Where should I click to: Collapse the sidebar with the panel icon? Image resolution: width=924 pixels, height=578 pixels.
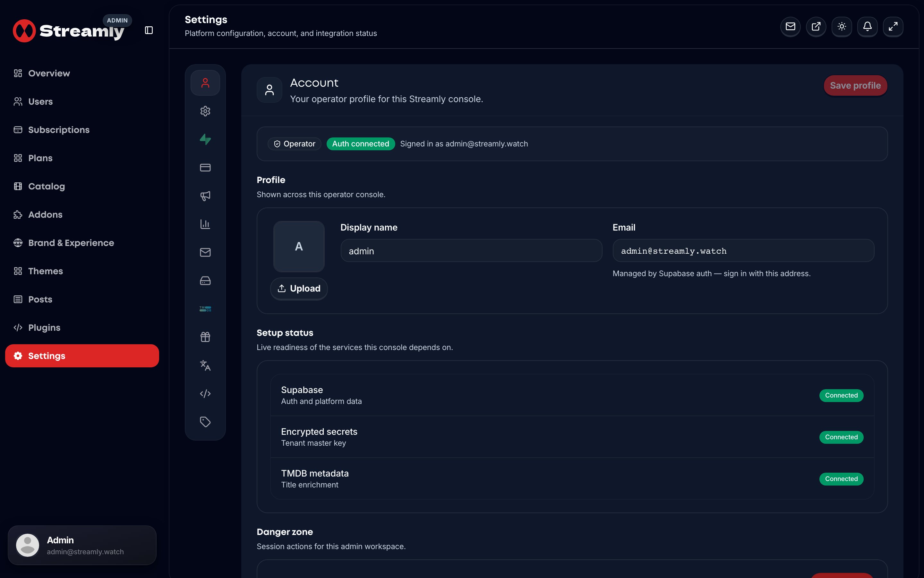tap(149, 30)
